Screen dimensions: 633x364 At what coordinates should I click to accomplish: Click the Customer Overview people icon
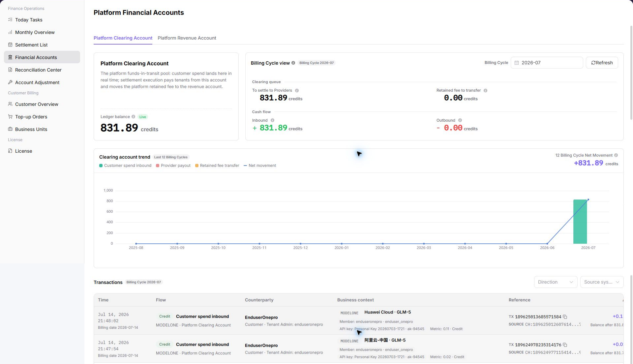pos(10,104)
